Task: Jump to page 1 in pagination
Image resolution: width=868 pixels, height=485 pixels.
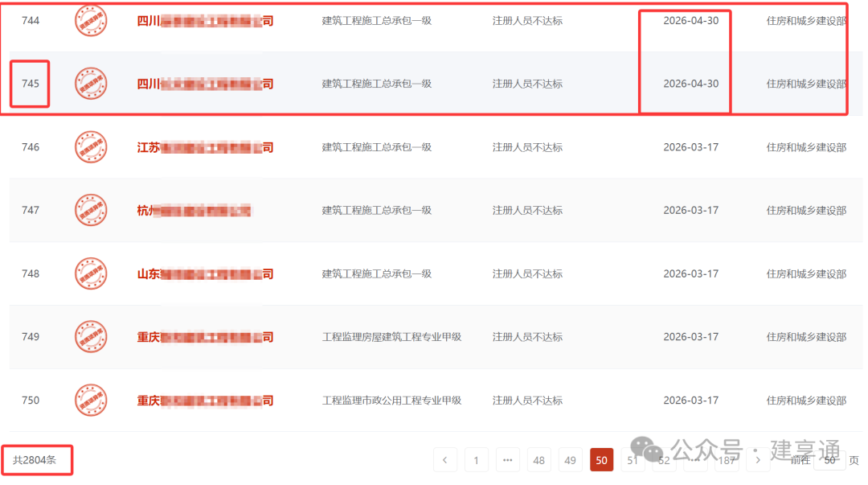Action: (x=476, y=460)
